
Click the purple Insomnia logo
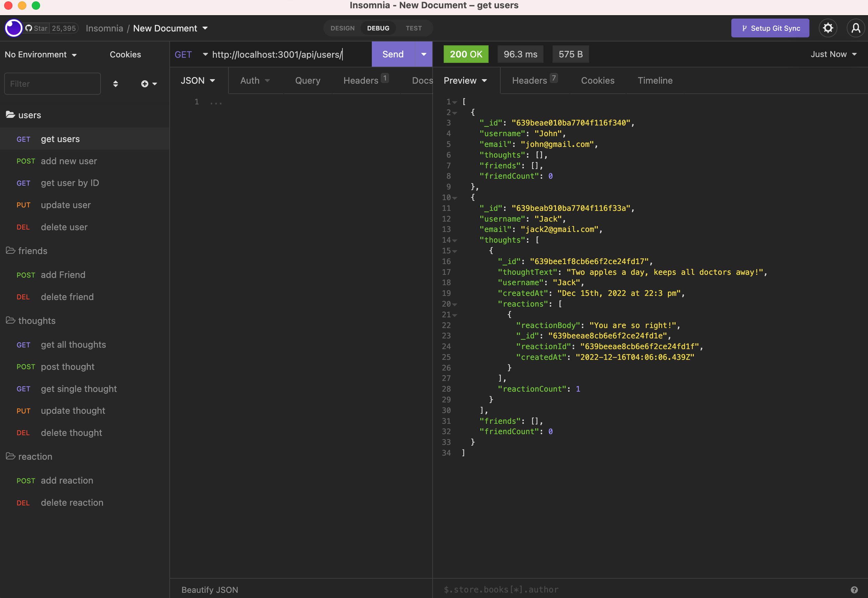pyautogui.click(x=13, y=28)
